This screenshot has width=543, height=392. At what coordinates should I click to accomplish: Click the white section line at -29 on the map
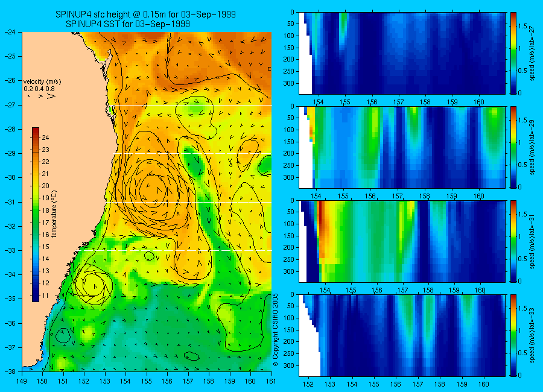(192, 153)
